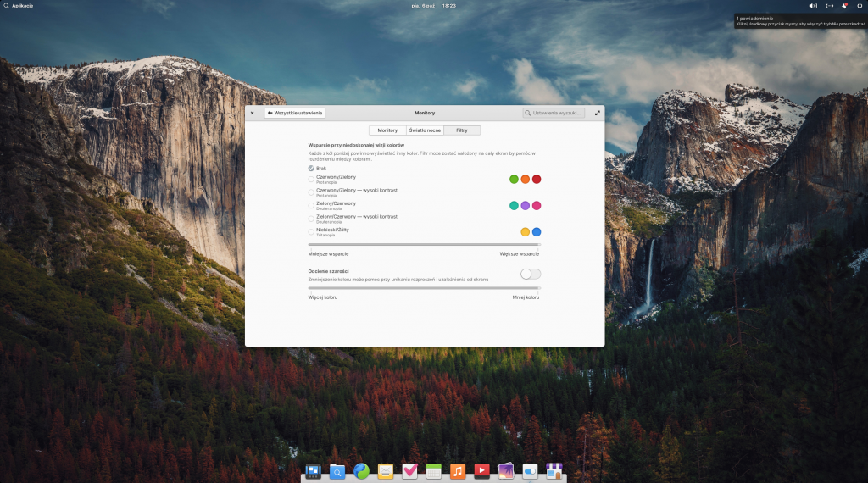Launch the web browser globe icon
868x483 pixels.
361,471
